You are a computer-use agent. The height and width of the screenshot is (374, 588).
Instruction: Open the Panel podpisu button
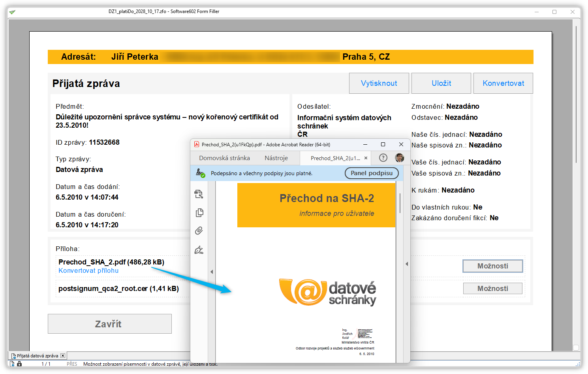[372, 173]
